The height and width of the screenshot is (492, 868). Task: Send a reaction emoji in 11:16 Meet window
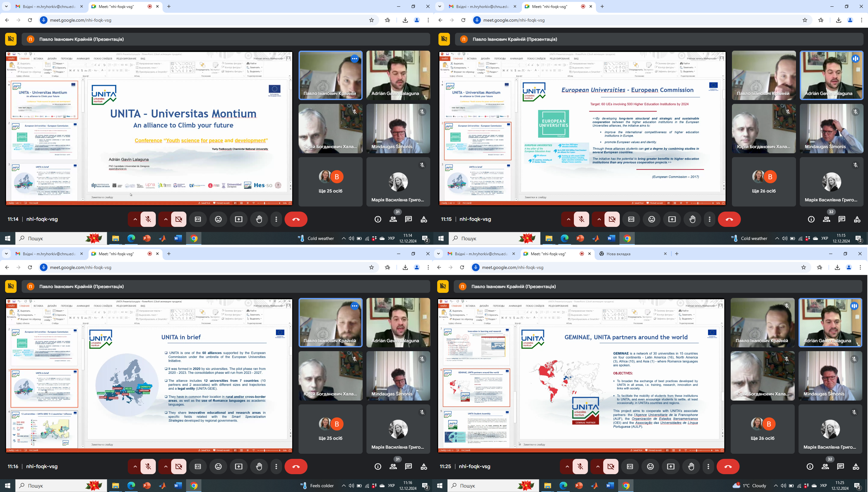(218, 466)
